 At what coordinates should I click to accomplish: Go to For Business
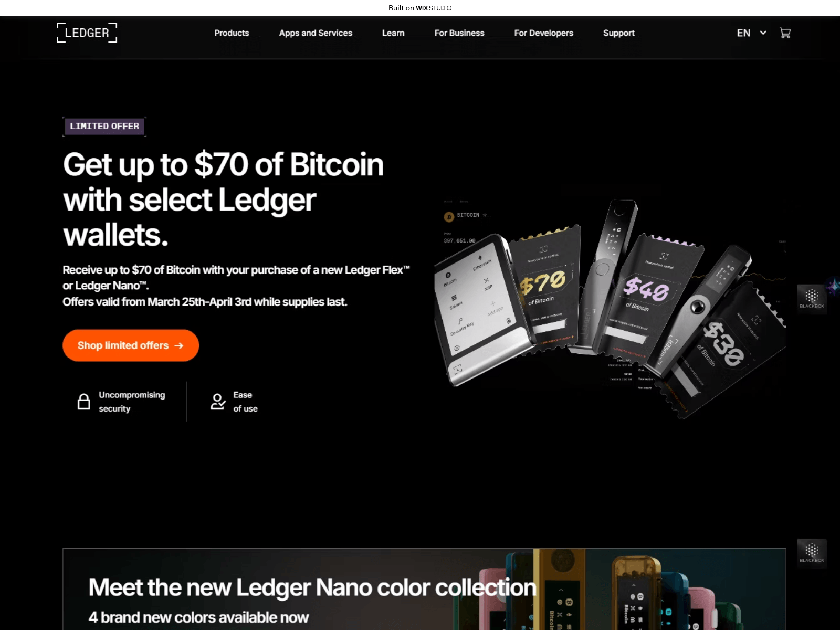459,33
